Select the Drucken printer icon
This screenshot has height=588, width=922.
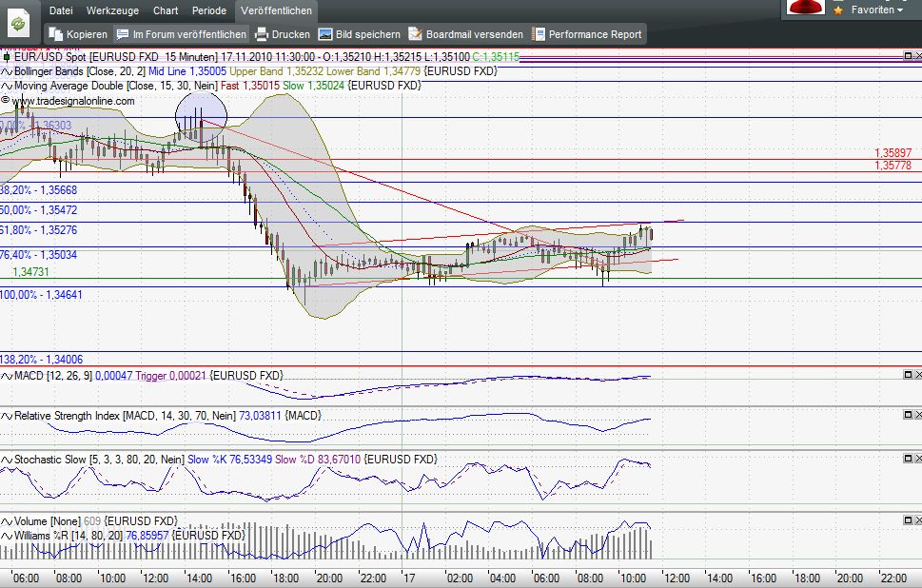pos(260,33)
